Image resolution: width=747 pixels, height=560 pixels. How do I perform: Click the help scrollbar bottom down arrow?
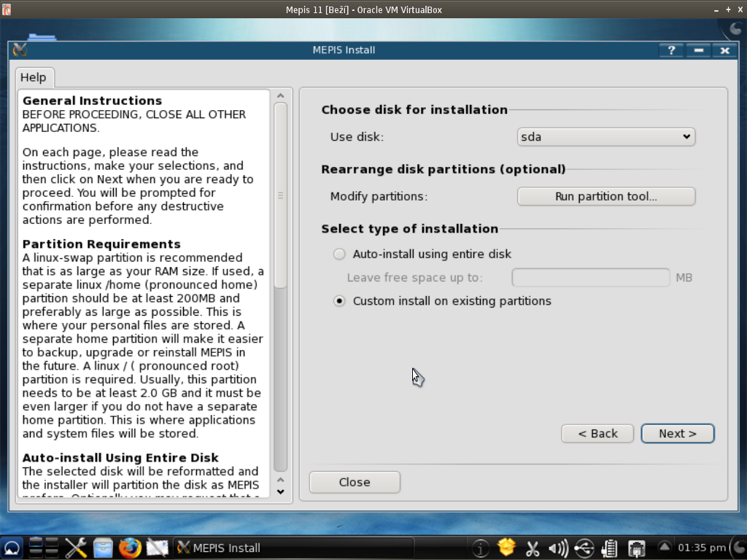[281, 492]
